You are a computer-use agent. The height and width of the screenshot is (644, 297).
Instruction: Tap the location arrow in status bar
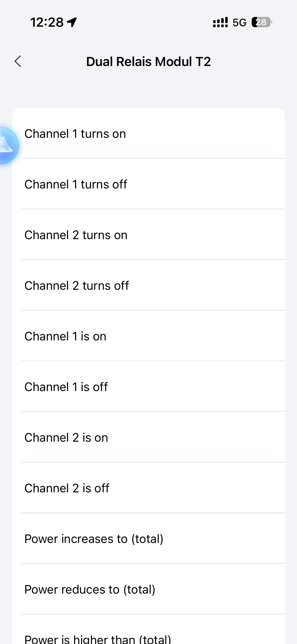(x=72, y=22)
